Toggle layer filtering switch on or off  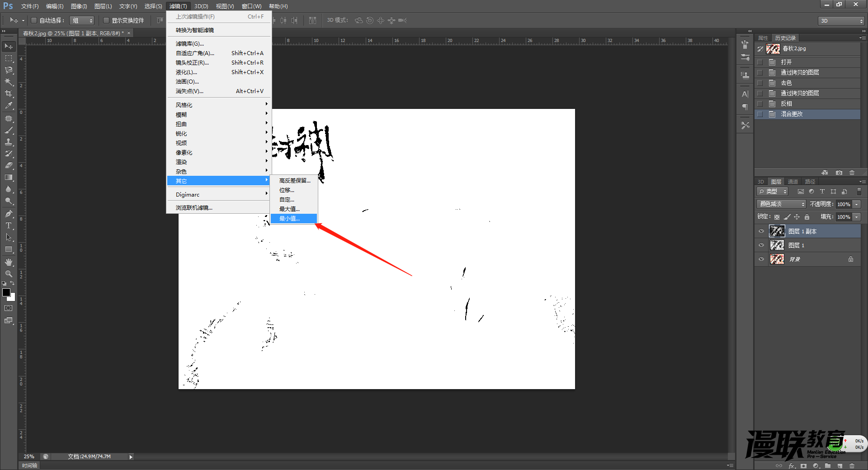859,192
